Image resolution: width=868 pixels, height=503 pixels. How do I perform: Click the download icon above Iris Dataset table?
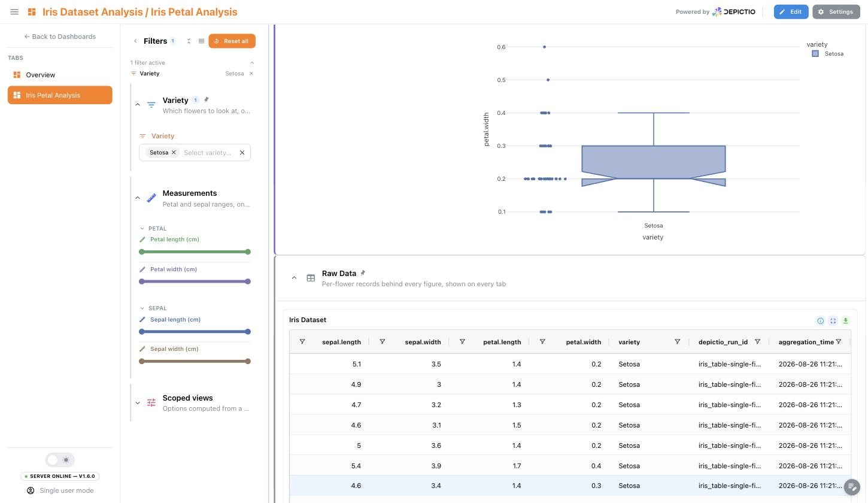coord(845,321)
